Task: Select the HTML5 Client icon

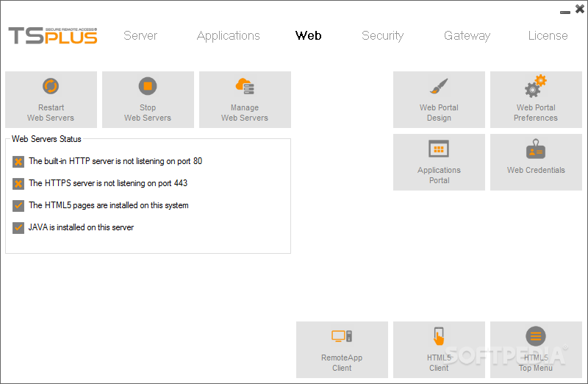Action: point(439,336)
